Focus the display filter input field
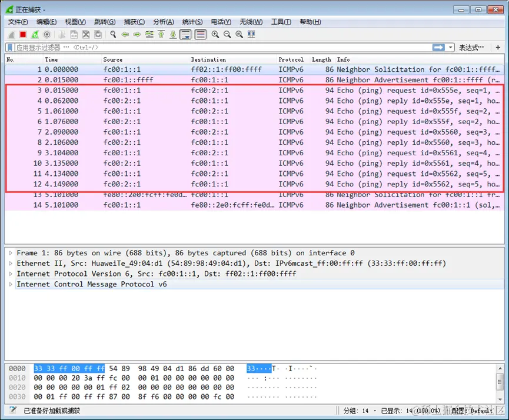This screenshot has height=420, width=509. (x=224, y=48)
